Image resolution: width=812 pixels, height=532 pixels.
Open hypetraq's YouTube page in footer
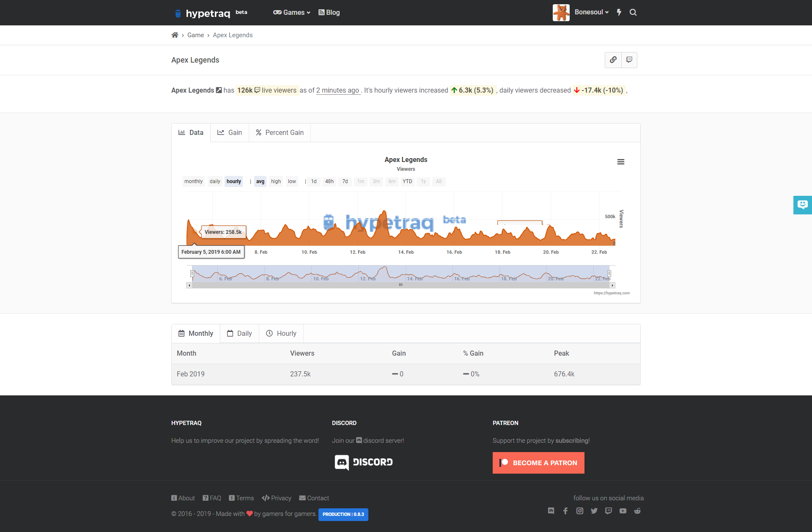[623, 510]
